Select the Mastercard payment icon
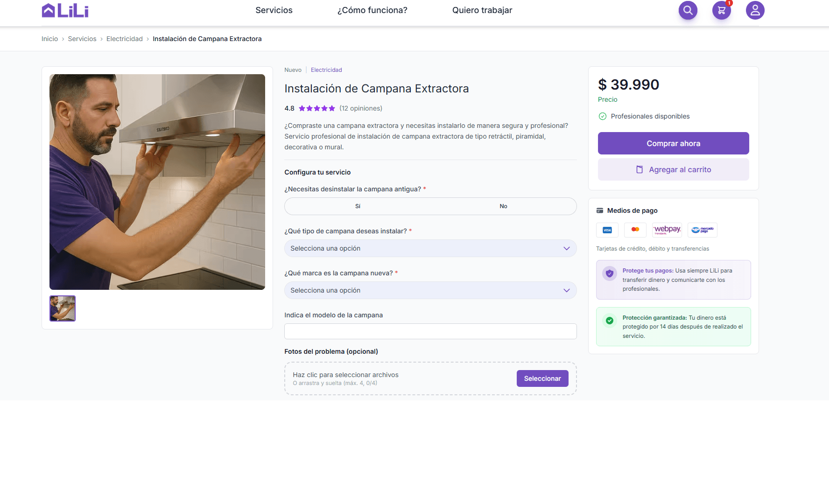 tap(635, 230)
